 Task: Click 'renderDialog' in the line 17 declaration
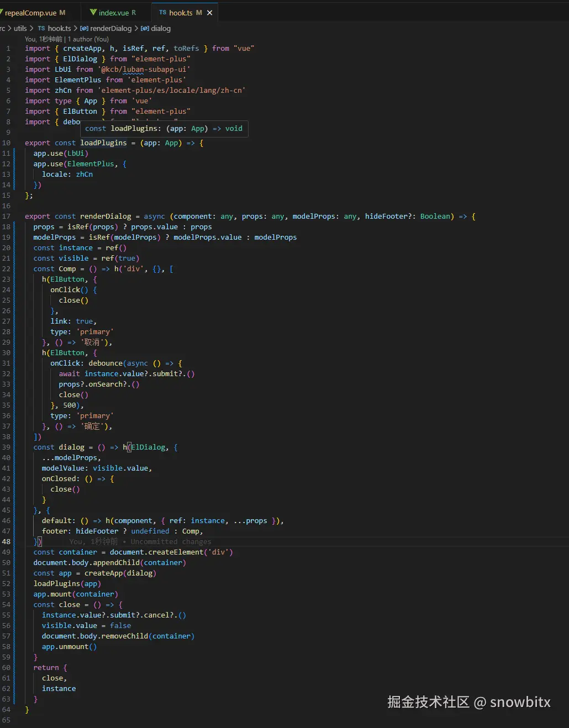coord(106,216)
